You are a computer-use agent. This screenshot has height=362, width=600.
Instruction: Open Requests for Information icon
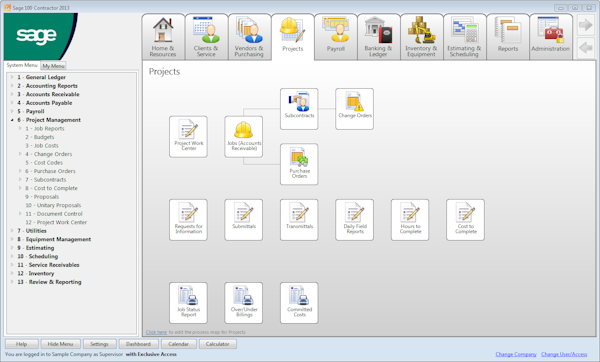click(x=188, y=220)
